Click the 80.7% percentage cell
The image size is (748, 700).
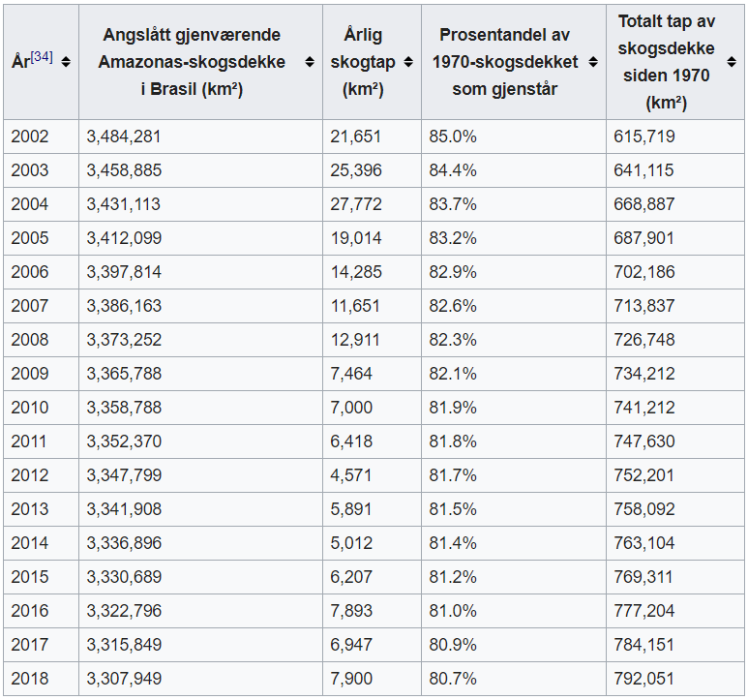pos(453,679)
